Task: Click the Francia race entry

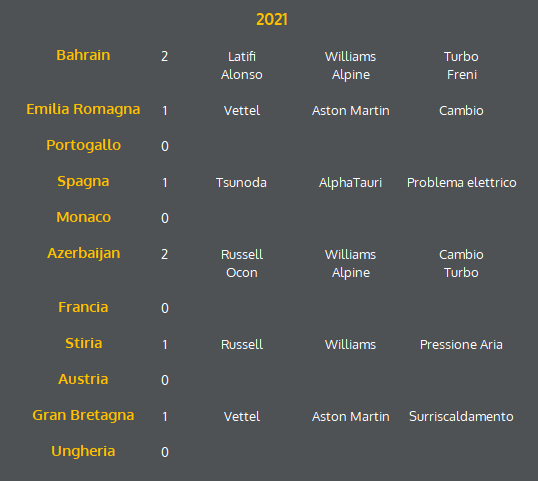Action: click(x=83, y=307)
